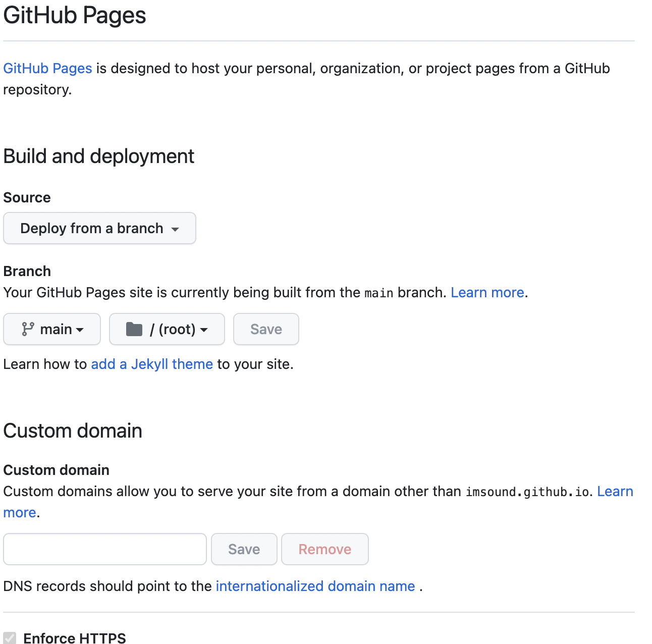Click Save next to the custom domain field
Viewport: 652px width, 644px height.
coord(244,549)
